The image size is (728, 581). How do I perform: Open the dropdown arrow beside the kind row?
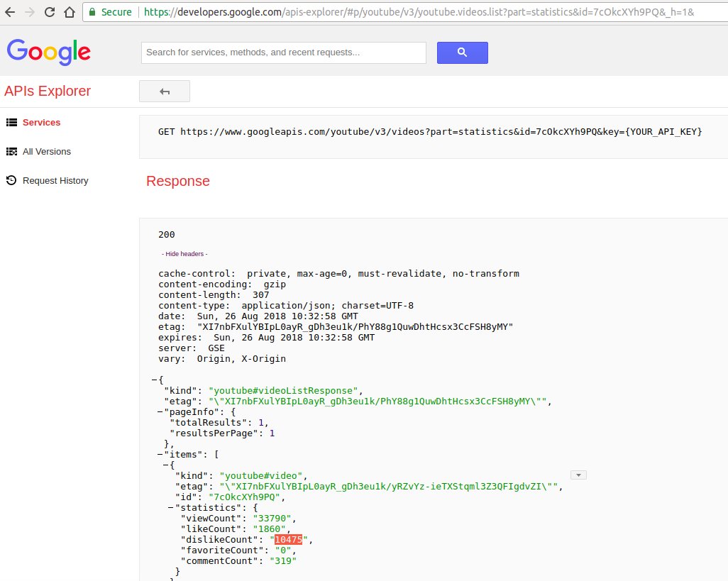(578, 475)
